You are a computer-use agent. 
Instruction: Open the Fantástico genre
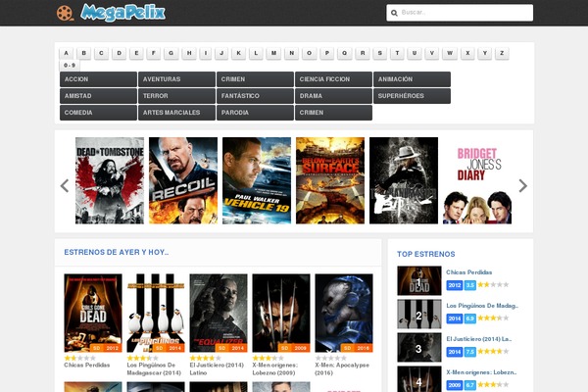pyautogui.click(x=255, y=96)
